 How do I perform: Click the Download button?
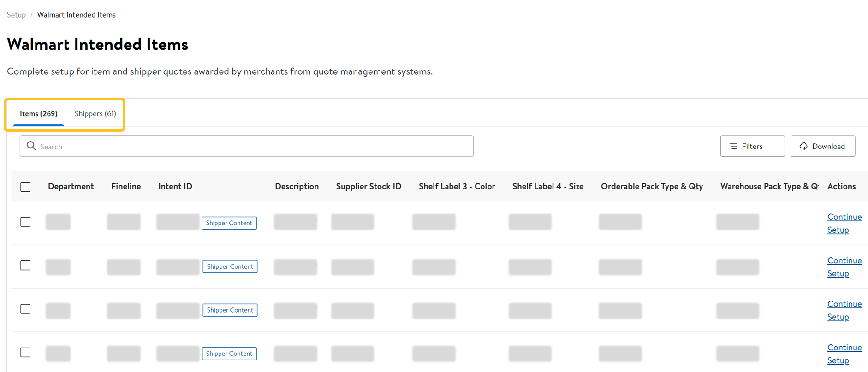pos(822,146)
